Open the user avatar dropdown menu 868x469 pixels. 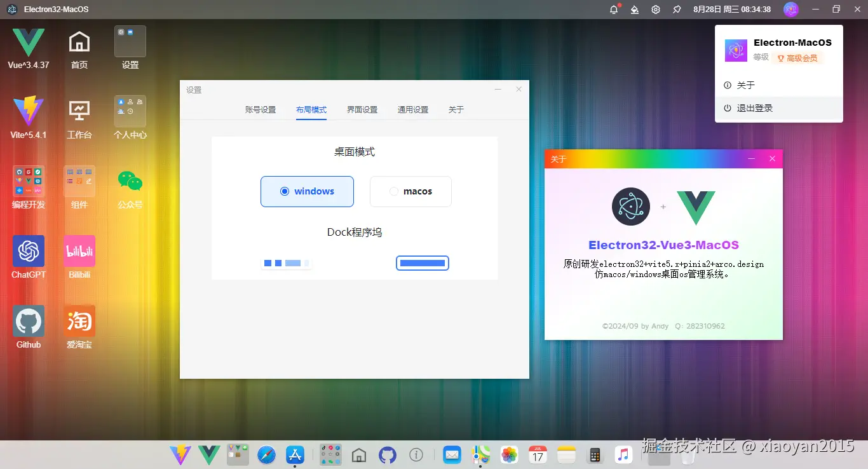coord(790,9)
